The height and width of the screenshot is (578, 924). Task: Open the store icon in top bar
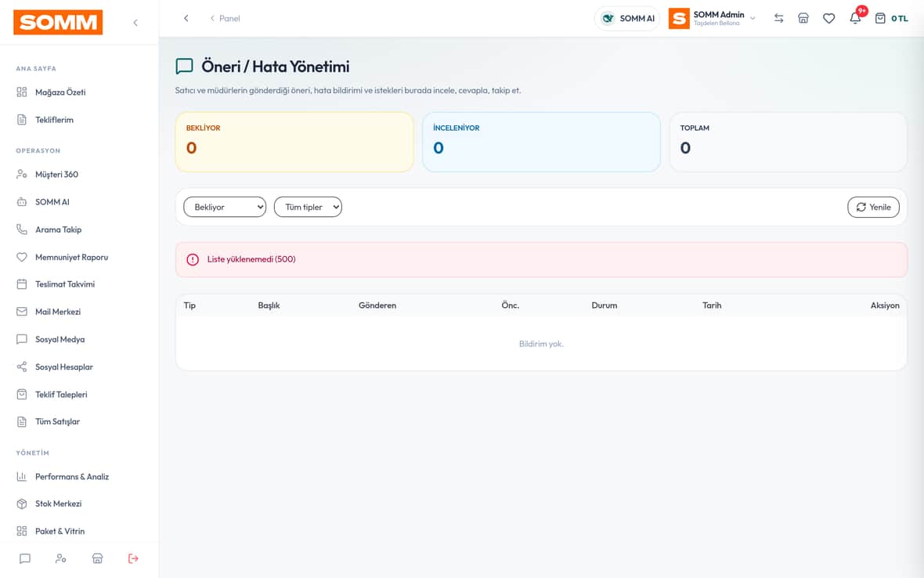point(803,18)
